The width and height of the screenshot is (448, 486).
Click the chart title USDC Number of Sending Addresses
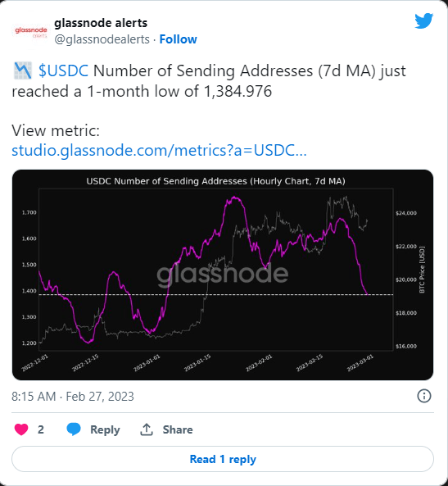(x=215, y=181)
